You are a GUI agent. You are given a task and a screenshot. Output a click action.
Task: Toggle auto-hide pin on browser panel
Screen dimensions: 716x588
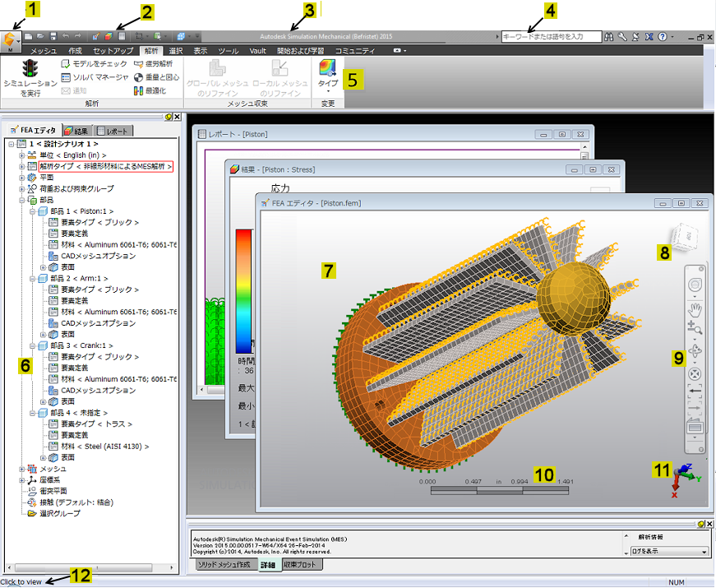169,117
